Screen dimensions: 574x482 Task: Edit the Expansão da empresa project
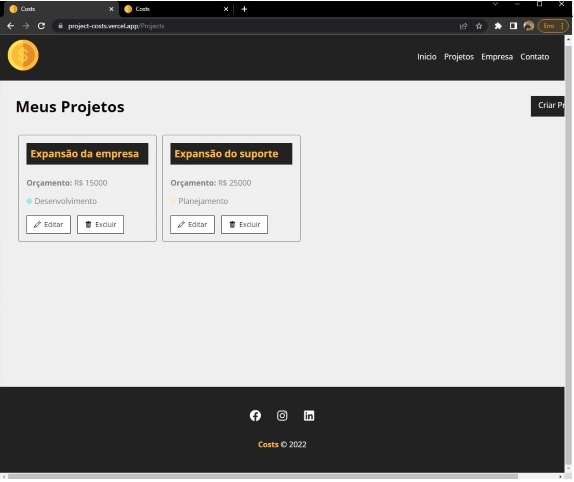click(x=48, y=224)
